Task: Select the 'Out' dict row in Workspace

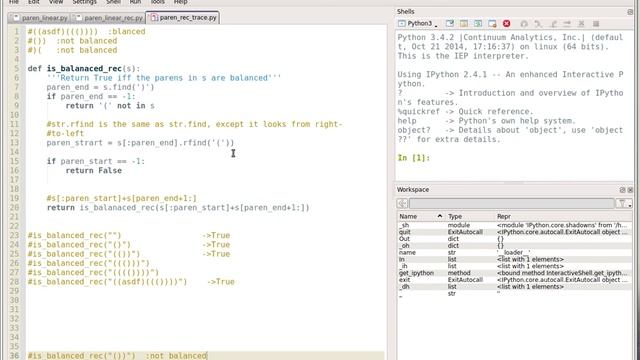Action: (514, 239)
